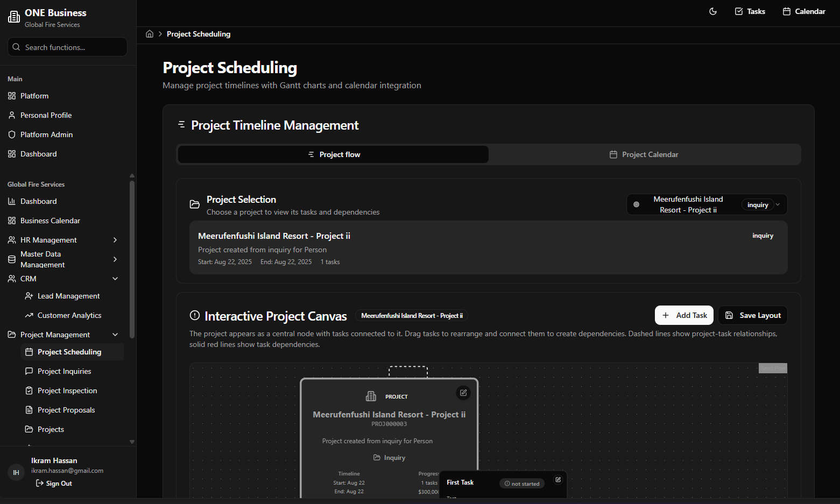Select Project Scheduling in sidebar

[x=72, y=352]
